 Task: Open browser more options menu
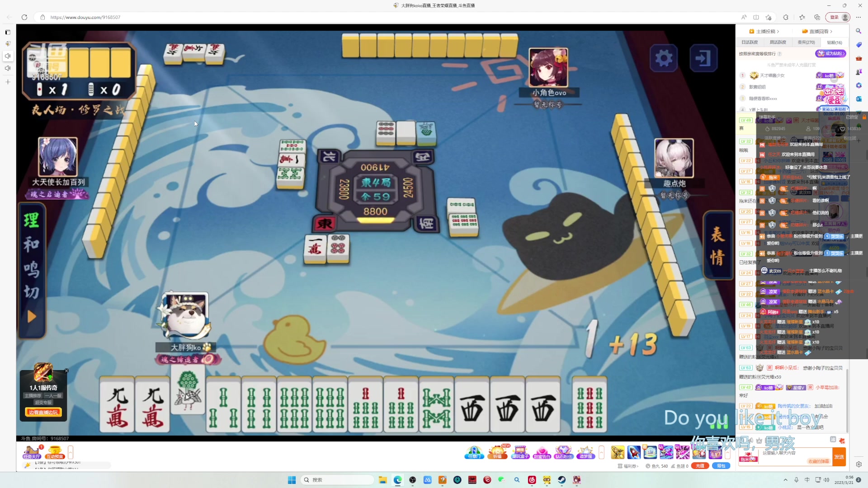tap(859, 17)
